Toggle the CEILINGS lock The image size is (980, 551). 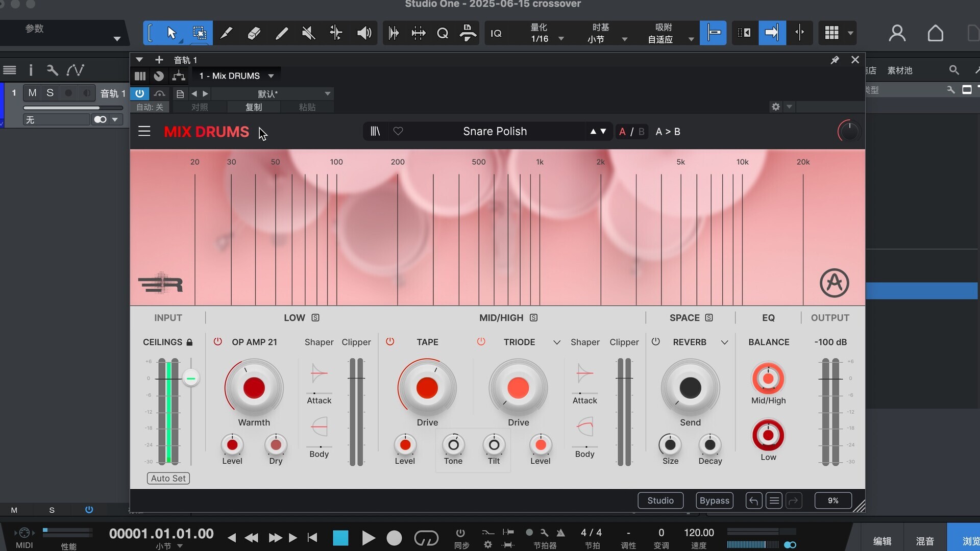(189, 342)
